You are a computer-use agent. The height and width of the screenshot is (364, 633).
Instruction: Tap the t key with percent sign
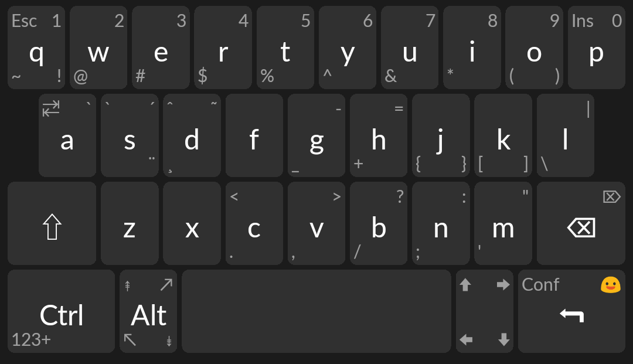tap(285, 47)
